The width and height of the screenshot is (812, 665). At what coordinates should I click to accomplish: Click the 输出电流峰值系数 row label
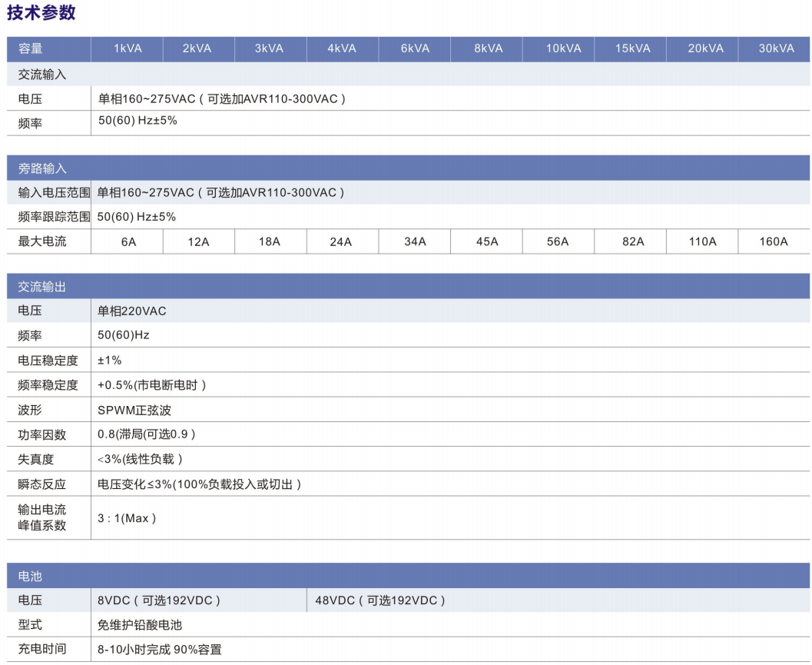point(42,517)
